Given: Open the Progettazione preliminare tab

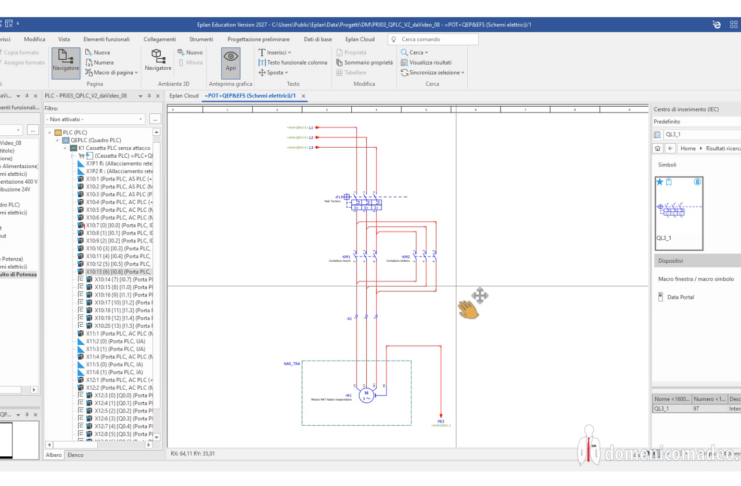Looking at the screenshot, I should [x=258, y=39].
